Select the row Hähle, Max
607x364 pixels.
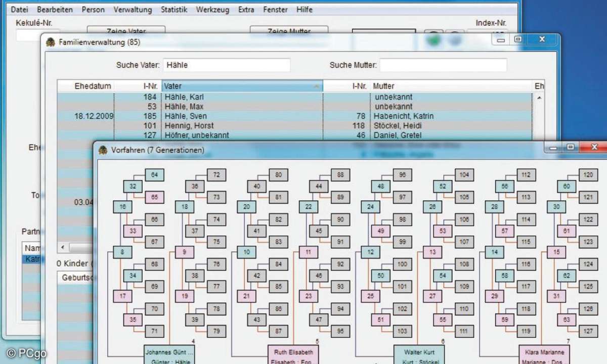(x=294, y=107)
